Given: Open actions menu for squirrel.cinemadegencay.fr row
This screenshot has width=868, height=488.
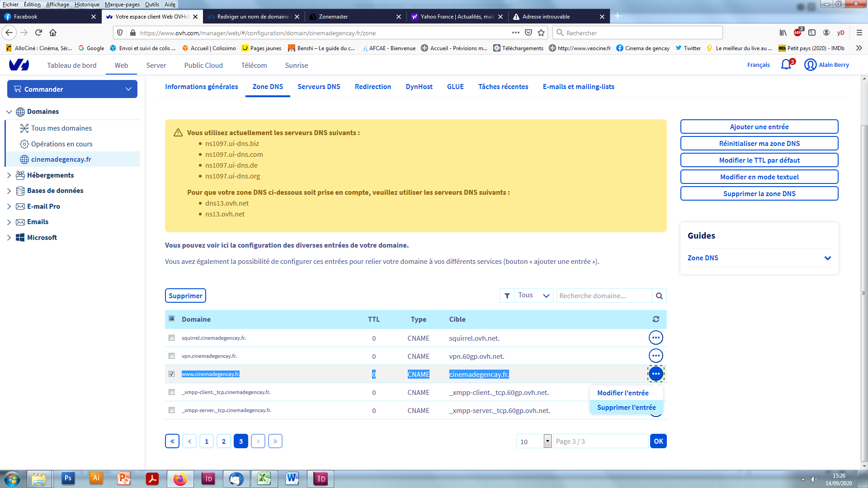Looking at the screenshot, I should click(656, 338).
